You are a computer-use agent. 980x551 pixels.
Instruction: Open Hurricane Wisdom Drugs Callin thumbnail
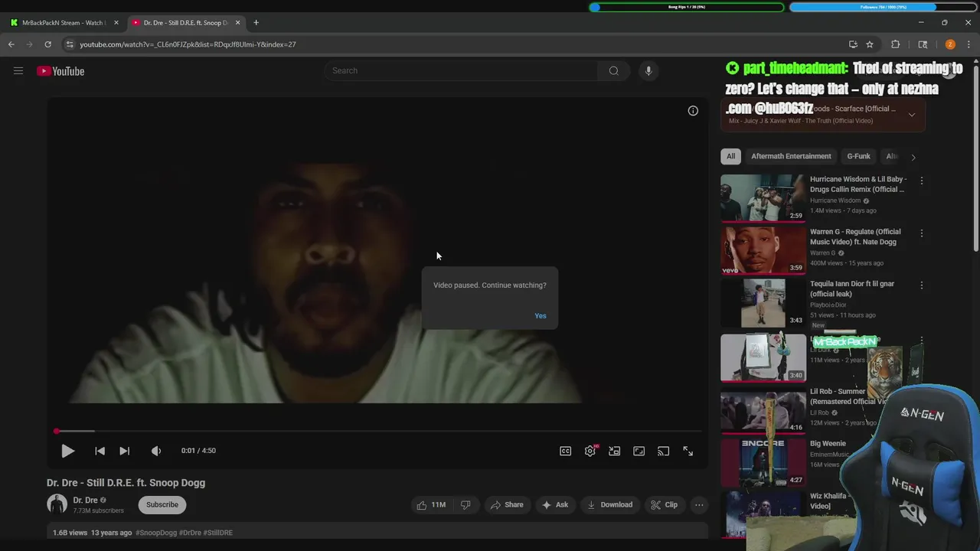coord(763,198)
